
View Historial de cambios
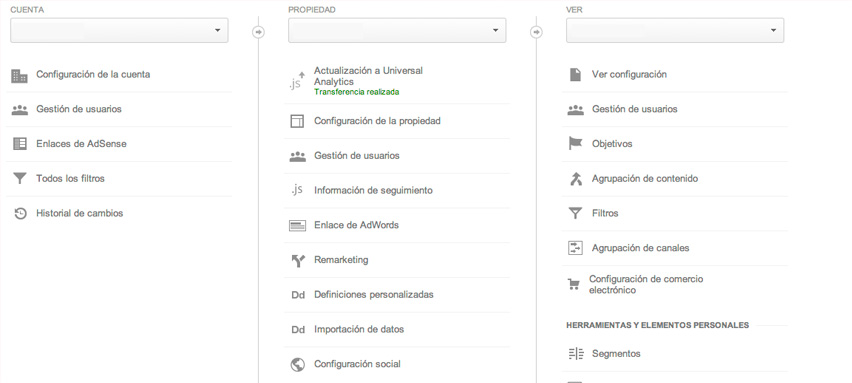[x=79, y=214]
